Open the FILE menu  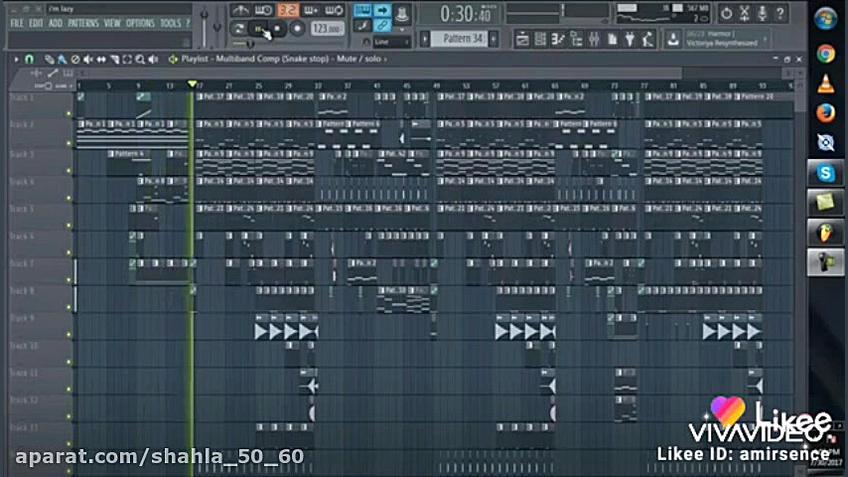(17, 23)
